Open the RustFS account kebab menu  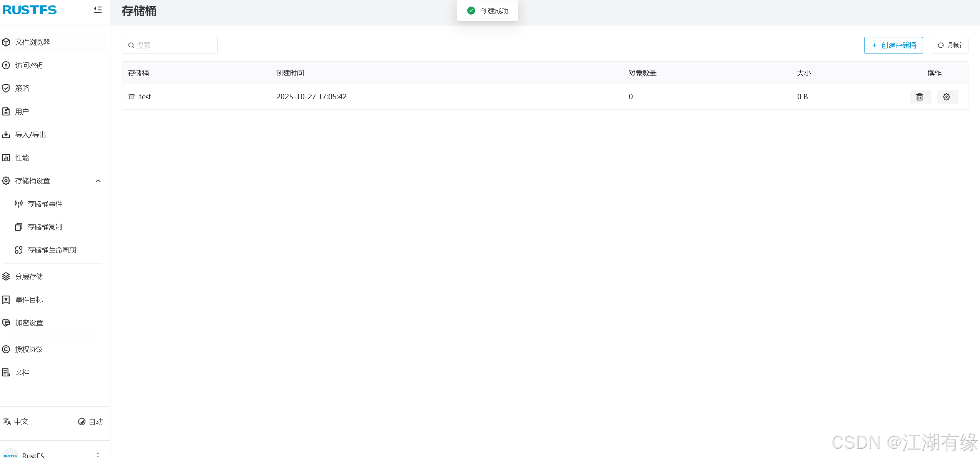(98, 454)
